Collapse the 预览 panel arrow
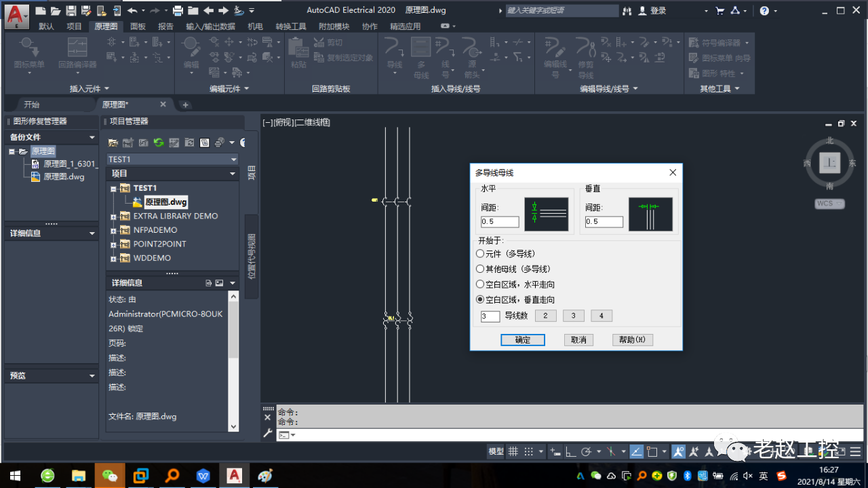Viewport: 868px width, 488px height. pyautogui.click(x=92, y=375)
